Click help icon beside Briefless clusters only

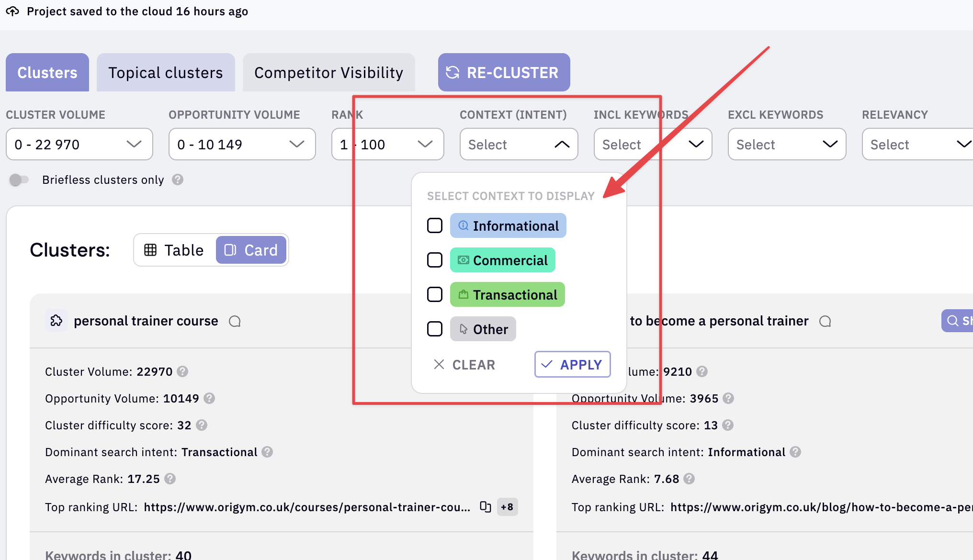coord(178,179)
